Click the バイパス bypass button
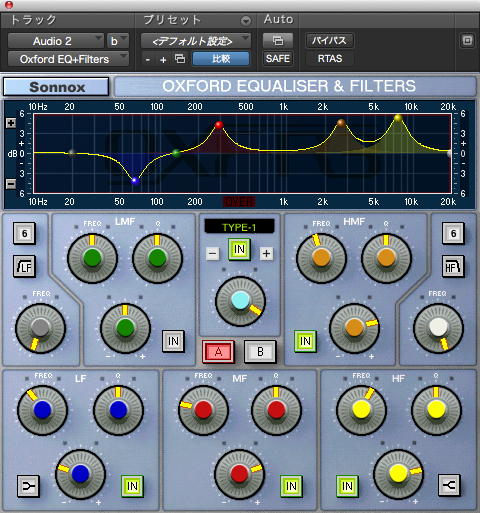The width and height of the screenshot is (480, 513). 330,41
